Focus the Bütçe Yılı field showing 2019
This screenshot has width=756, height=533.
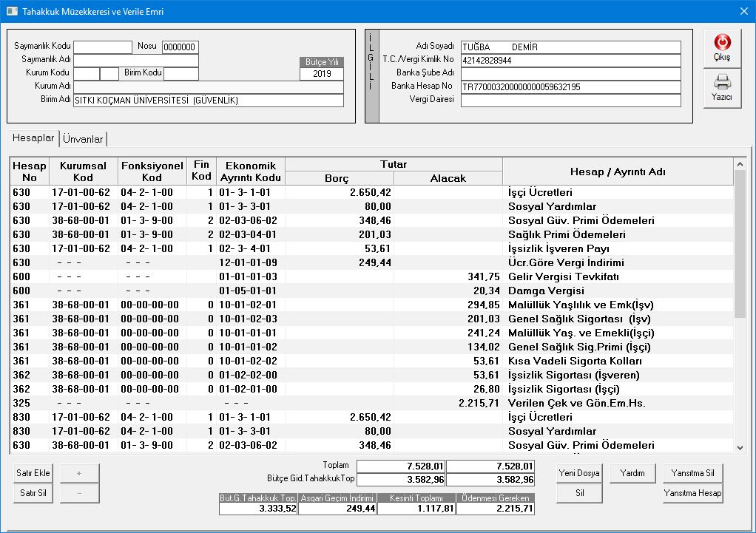click(322, 74)
